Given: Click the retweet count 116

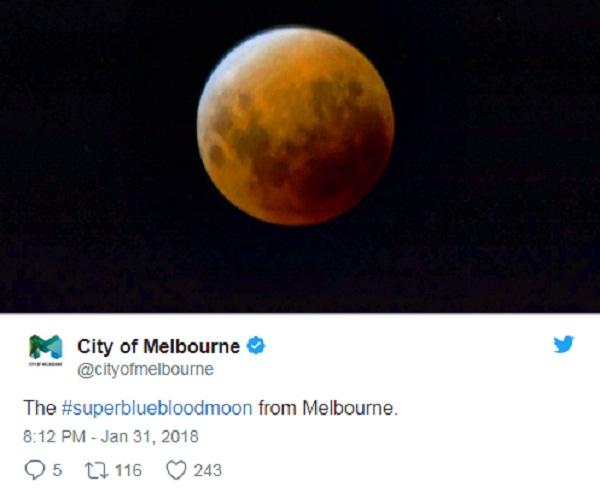Looking at the screenshot, I should (x=129, y=470).
